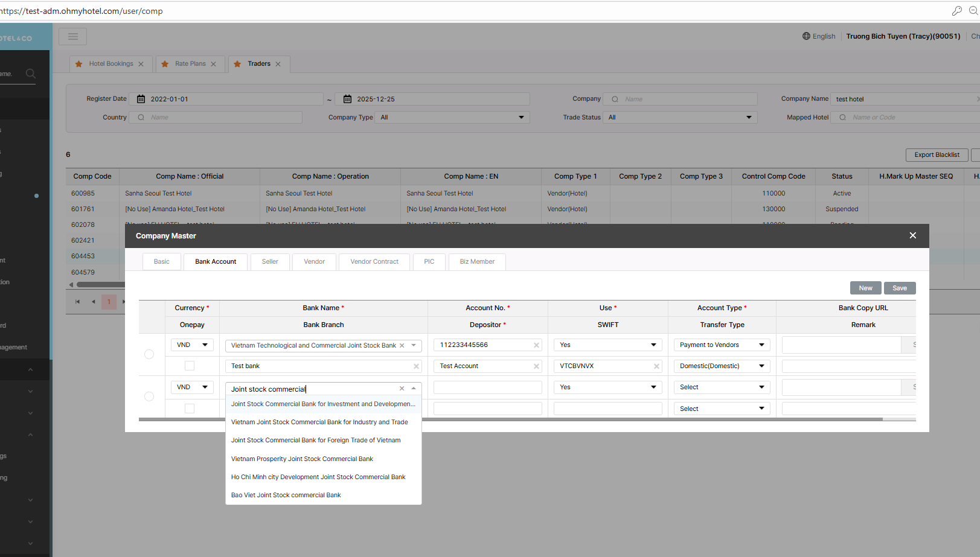Close the Traders tab with X
Viewport: 980px width, 557px height.
click(x=278, y=64)
